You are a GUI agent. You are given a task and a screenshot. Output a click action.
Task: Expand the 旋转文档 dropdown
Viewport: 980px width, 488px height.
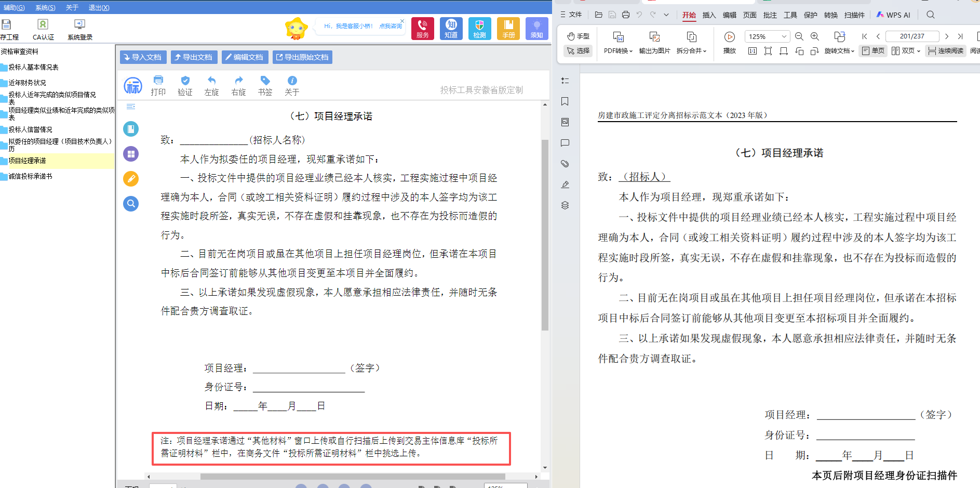pos(839,51)
